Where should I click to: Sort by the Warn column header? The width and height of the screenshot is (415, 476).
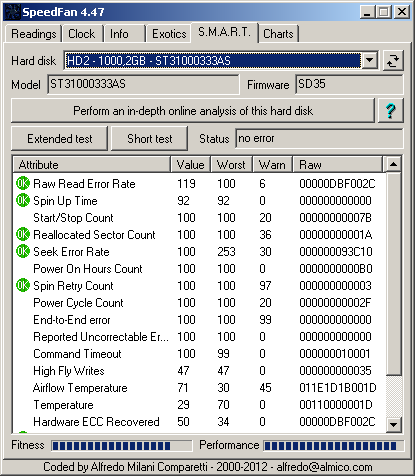tap(272, 165)
